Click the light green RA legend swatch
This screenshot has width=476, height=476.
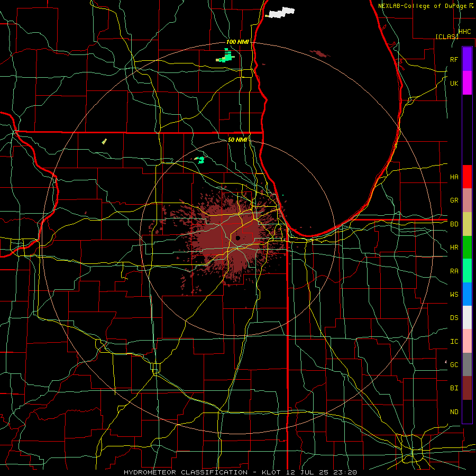point(467,271)
